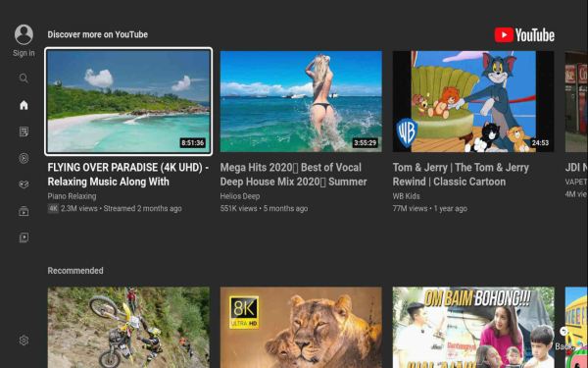Select the dirt bike hill climb video
588x368 pixels.
coord(128,328)
